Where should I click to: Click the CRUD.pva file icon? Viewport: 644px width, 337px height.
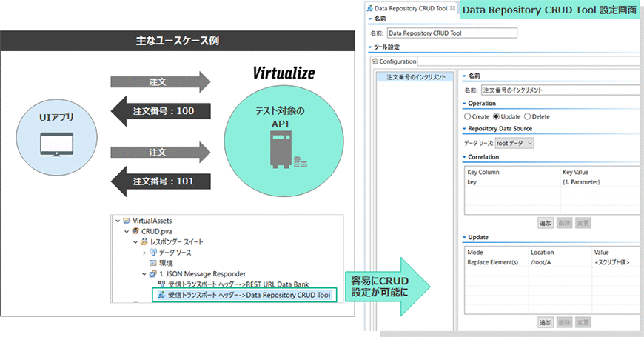click(x=135, y=231)
